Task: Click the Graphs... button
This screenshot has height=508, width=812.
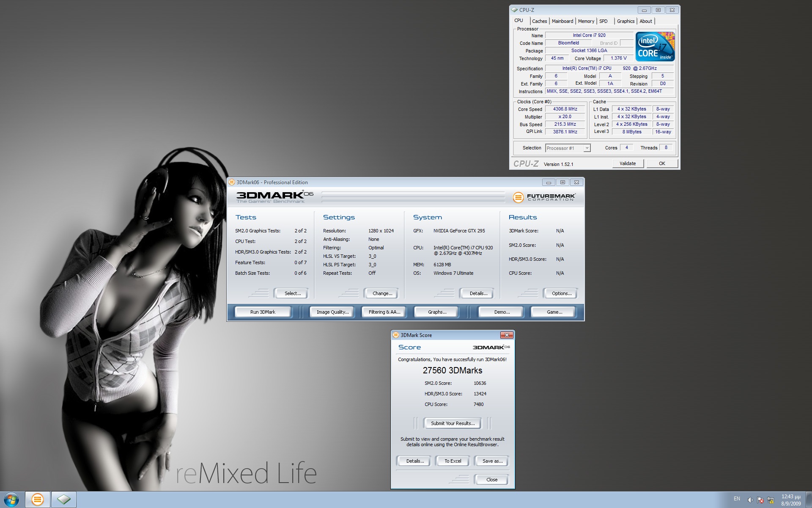Action: [x=437, y=312]
